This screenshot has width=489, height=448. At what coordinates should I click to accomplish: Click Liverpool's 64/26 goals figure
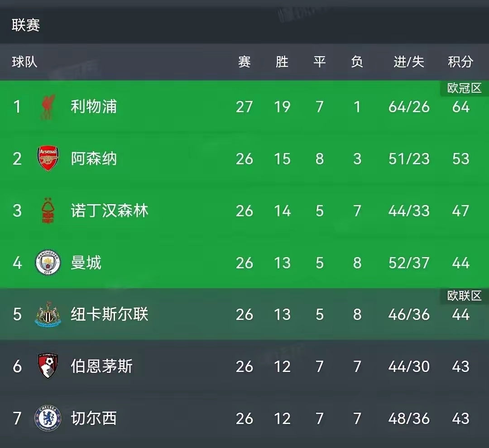409,107
